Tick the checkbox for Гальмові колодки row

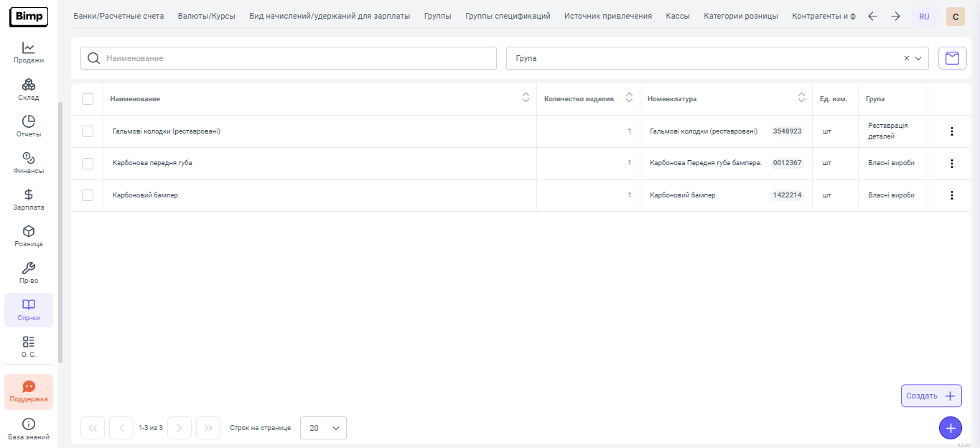[x=88, y=131]
